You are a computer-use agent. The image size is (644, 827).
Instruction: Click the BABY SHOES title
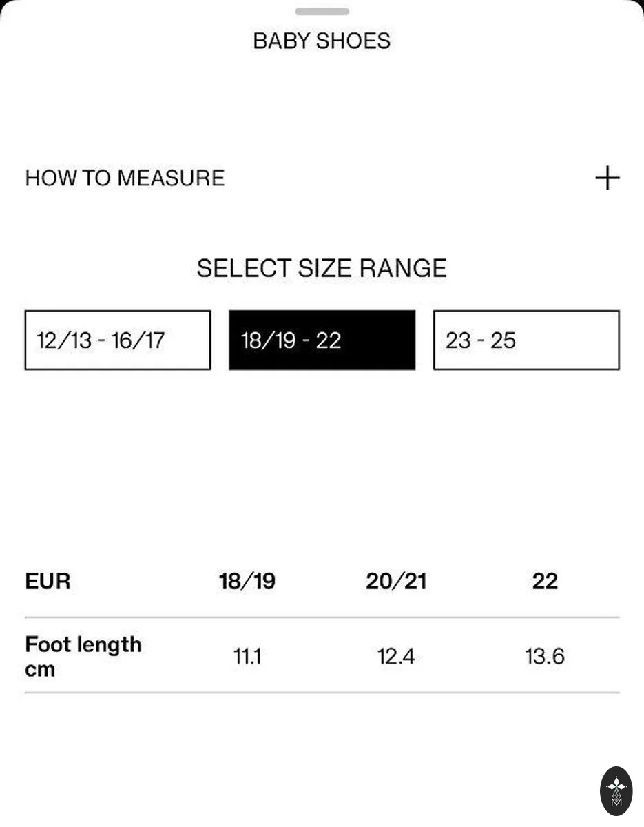coord(322,41)
